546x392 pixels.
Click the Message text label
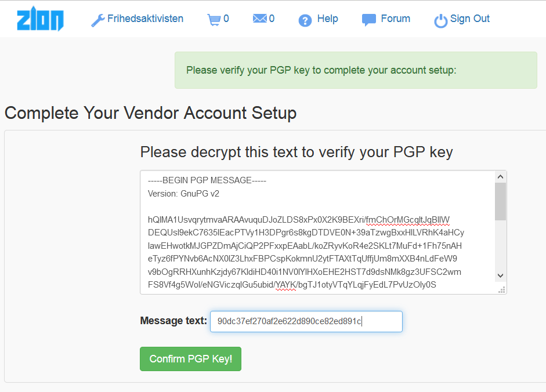[x=173, y=321]
